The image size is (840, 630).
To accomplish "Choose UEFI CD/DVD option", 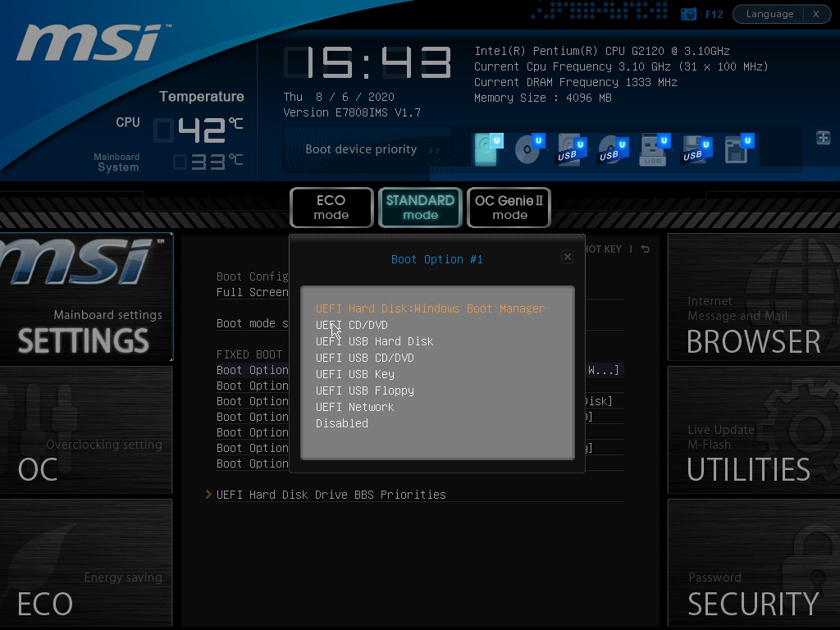I will 351,325.
